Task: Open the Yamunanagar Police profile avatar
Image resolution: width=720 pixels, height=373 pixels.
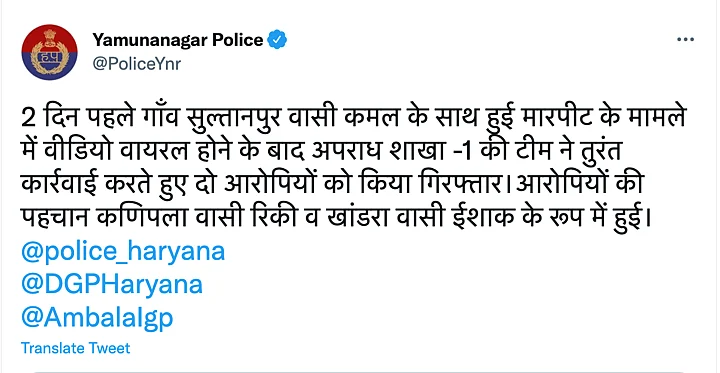Action: coord(49,52)
